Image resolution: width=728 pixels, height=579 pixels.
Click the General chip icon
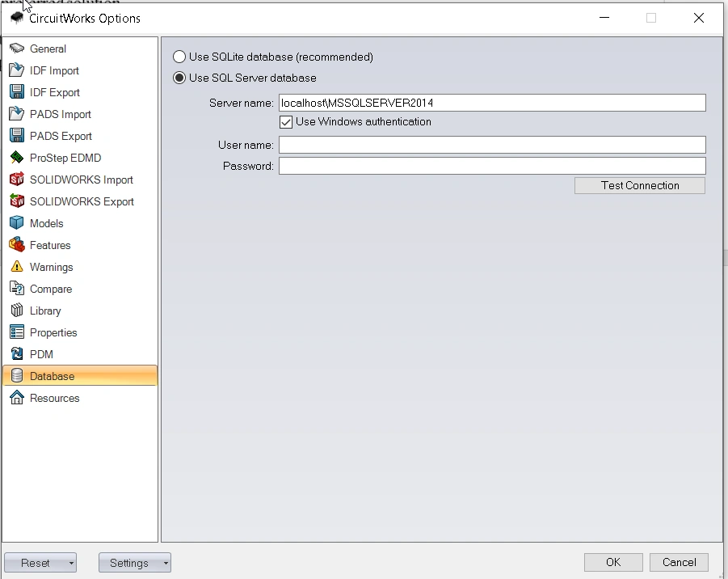point(17,49)
